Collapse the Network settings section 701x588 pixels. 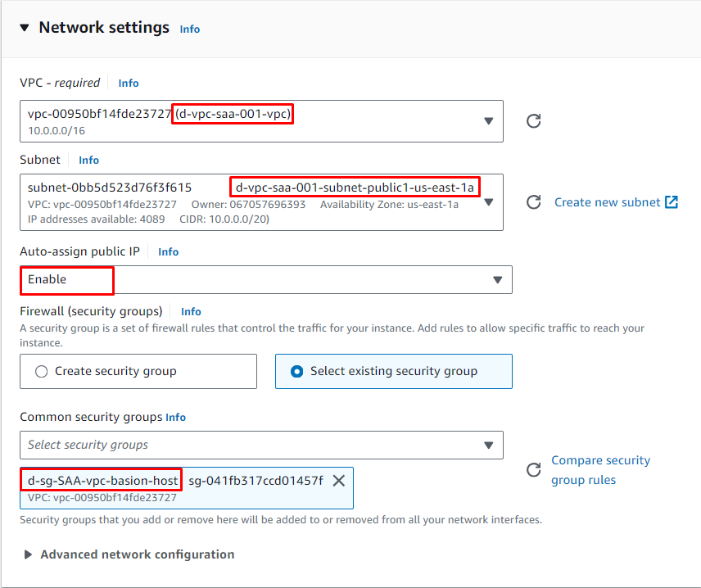[x=25, y=28]
